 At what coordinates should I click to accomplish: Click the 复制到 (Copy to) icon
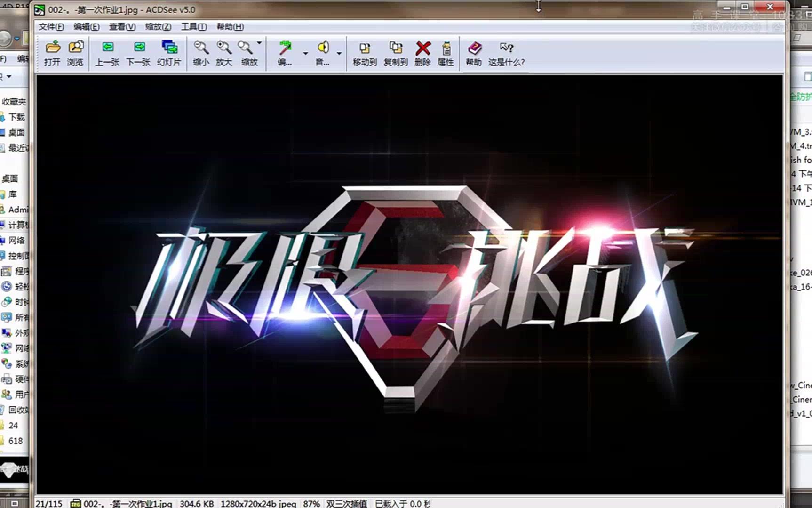[x=396, y=48]
